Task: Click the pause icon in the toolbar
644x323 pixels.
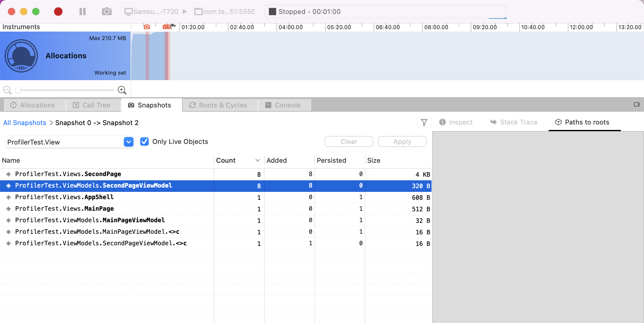Action: pos(82,12)
